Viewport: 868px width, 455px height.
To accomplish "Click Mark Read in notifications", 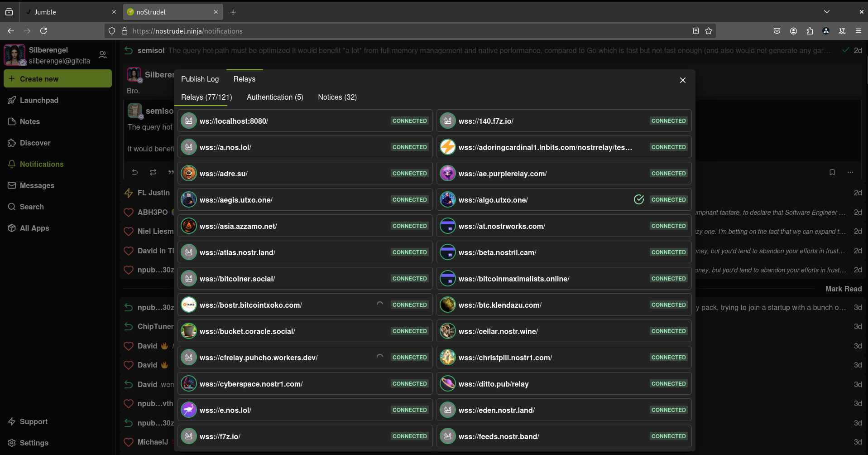I will pos(843,289).
